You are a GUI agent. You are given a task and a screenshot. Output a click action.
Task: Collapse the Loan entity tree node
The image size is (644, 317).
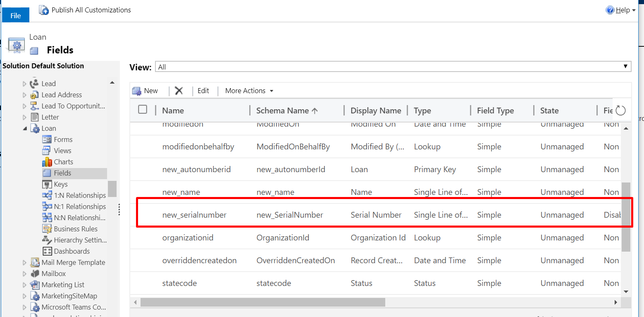25,129
